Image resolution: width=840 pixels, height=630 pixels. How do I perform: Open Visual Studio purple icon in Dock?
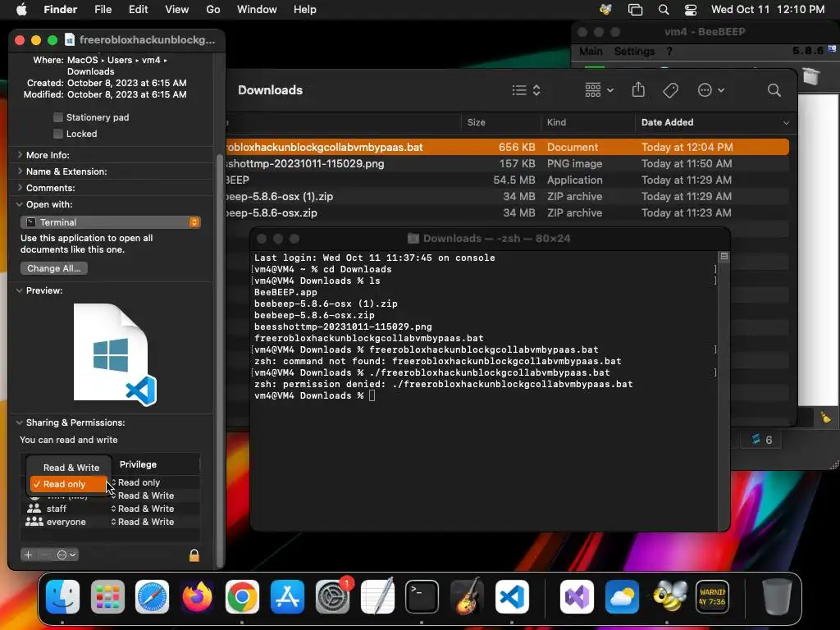click(577, 597)
